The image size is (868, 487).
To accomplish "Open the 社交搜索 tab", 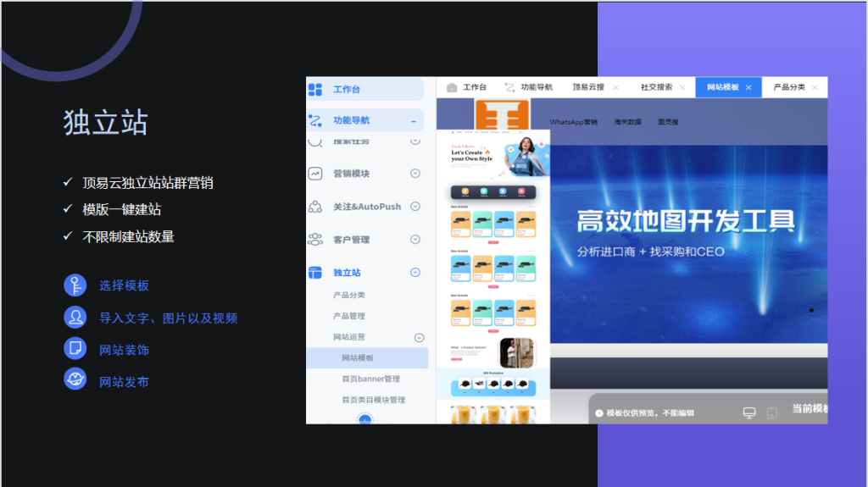I will tap(656, 87).
